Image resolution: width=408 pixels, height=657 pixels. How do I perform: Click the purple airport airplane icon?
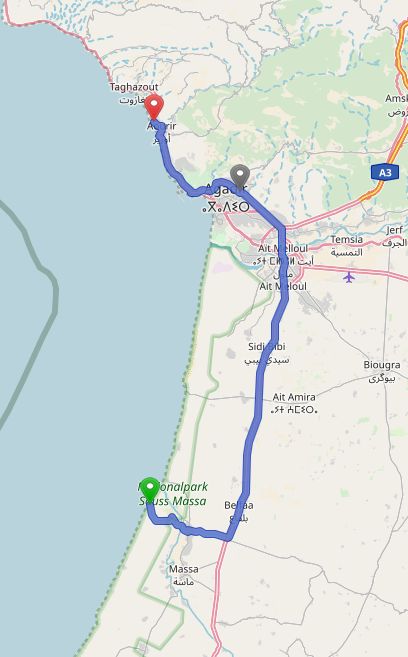[x=349, y=277]
